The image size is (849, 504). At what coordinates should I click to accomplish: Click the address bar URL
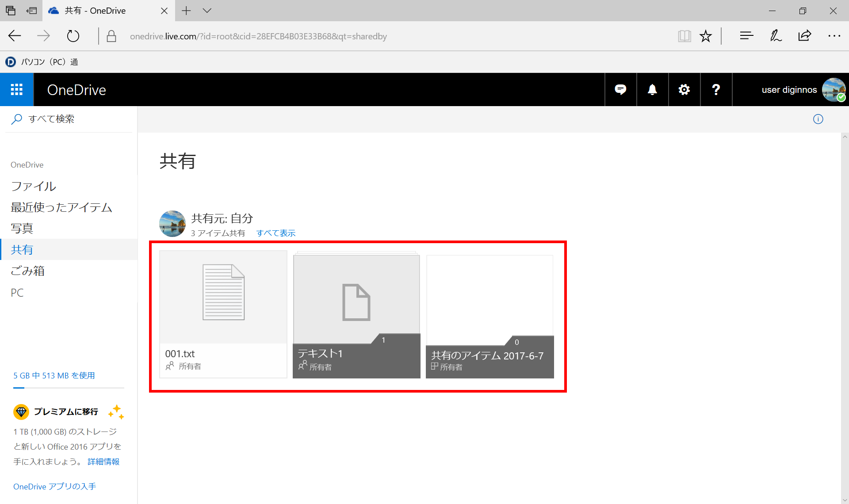258,36
